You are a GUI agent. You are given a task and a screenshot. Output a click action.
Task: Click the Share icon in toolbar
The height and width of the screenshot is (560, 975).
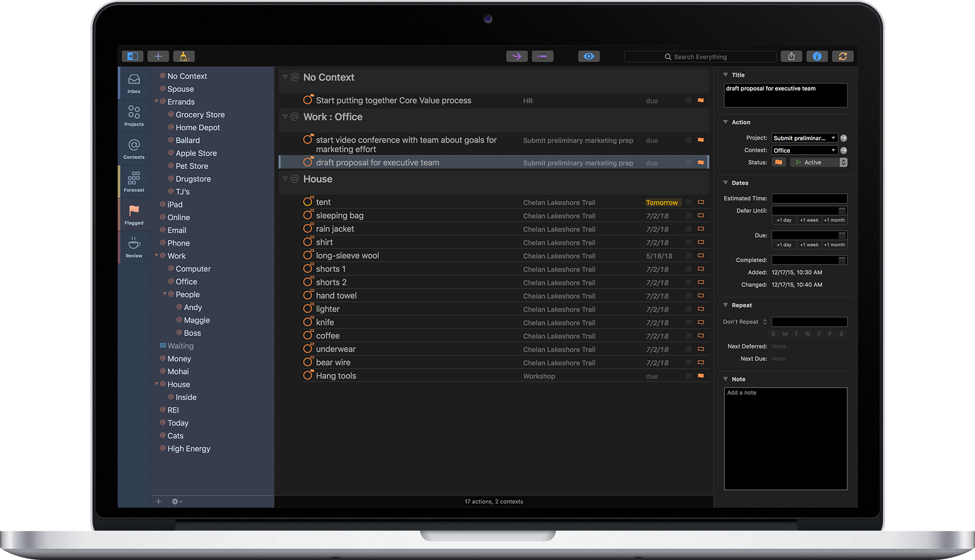[x=791, y=57]
